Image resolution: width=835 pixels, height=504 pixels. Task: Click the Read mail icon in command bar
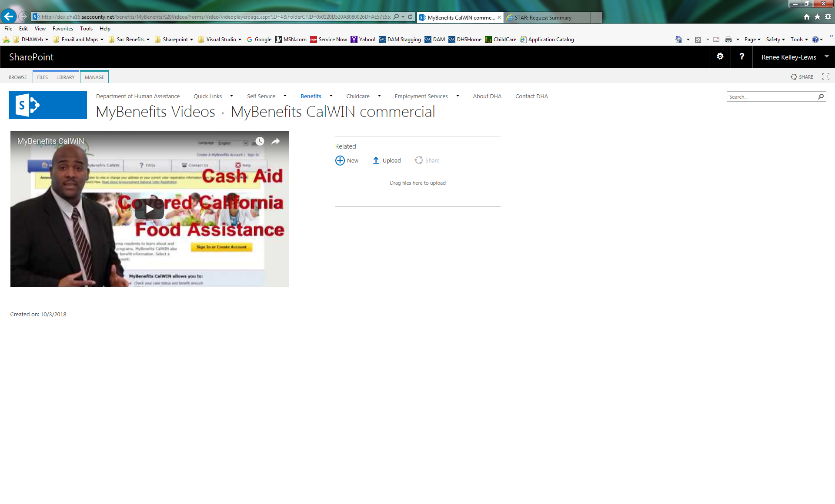click(x=716, y=40)
